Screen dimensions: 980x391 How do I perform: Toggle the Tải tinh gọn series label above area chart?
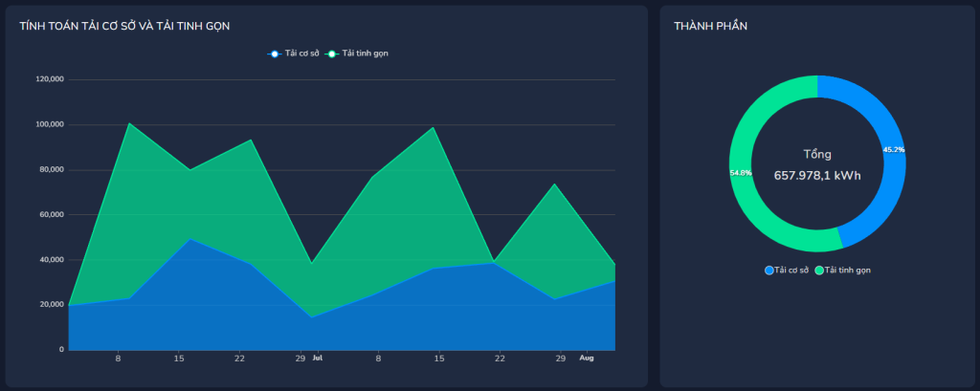pos(365,54)
